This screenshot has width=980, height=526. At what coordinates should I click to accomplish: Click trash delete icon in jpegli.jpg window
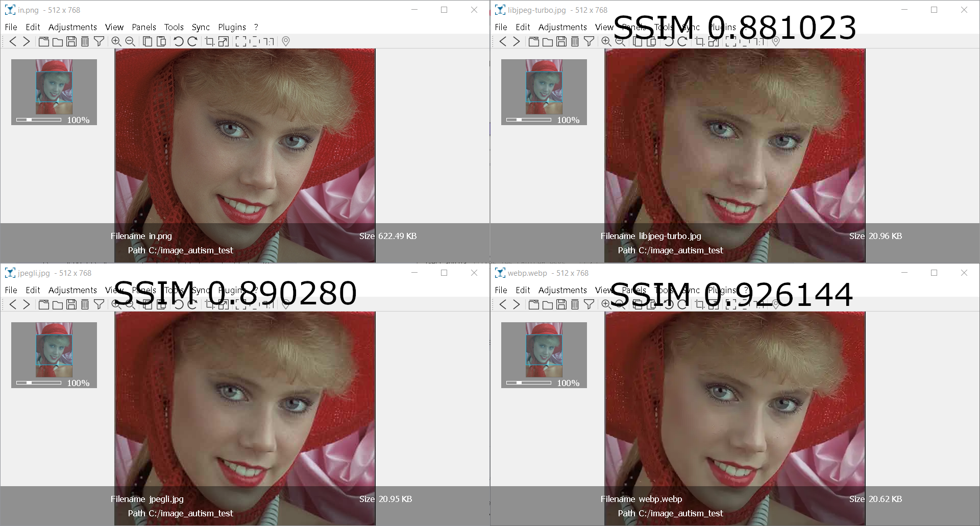(85, 304)
